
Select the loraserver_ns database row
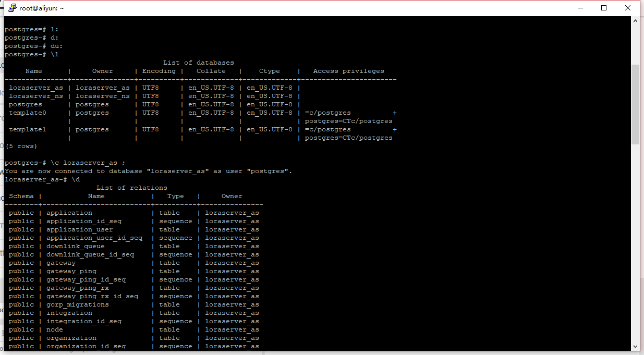click(x=35, y=95)
